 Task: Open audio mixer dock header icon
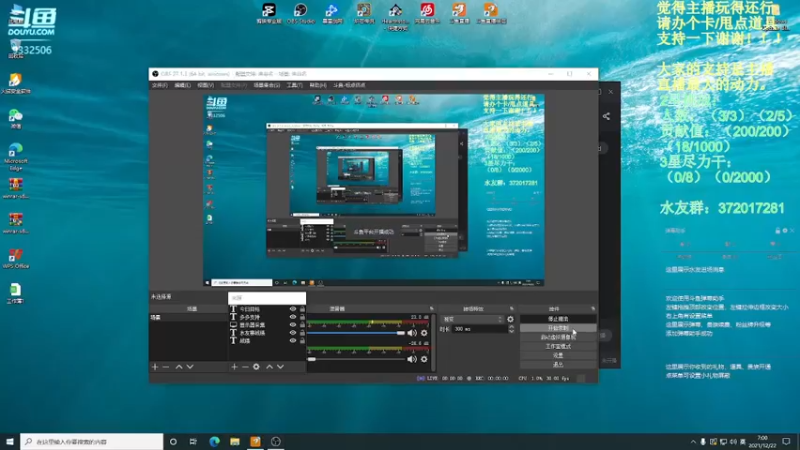tap(432, 309)
